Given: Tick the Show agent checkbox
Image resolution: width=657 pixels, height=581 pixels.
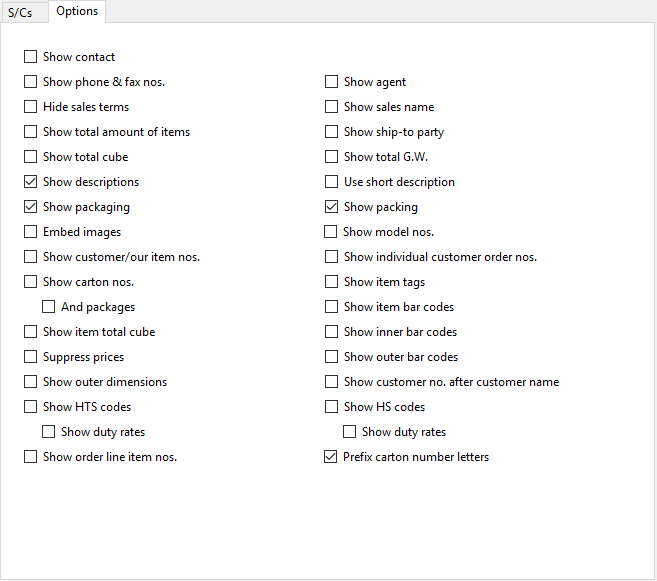Looking at the screenshot, I should click(331, 82).
